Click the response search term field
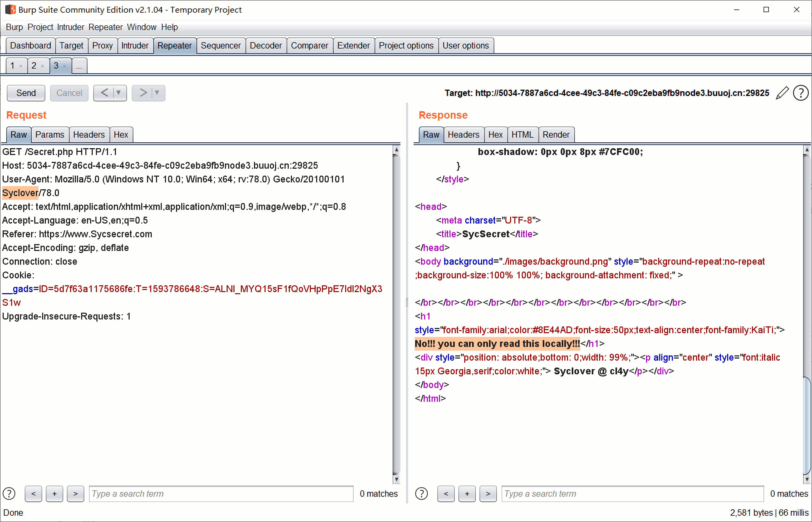The width and height of the screenshot is (812, 522). point(632,494)
